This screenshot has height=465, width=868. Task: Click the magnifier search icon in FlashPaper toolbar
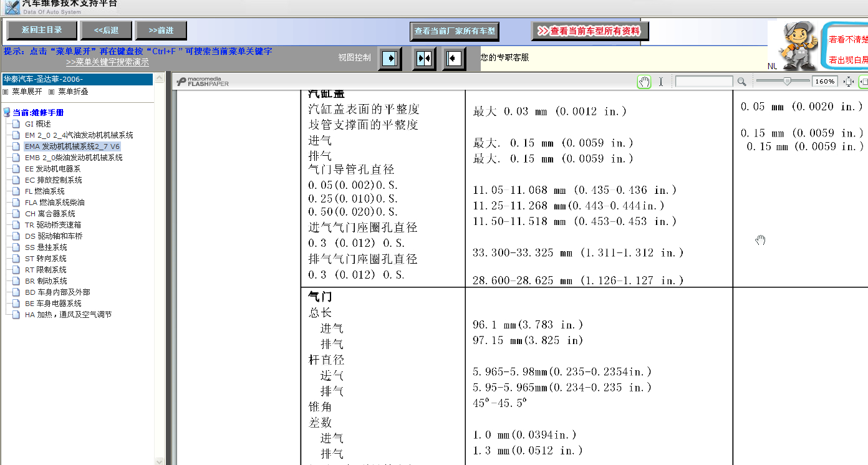click(x=741, y=82)
